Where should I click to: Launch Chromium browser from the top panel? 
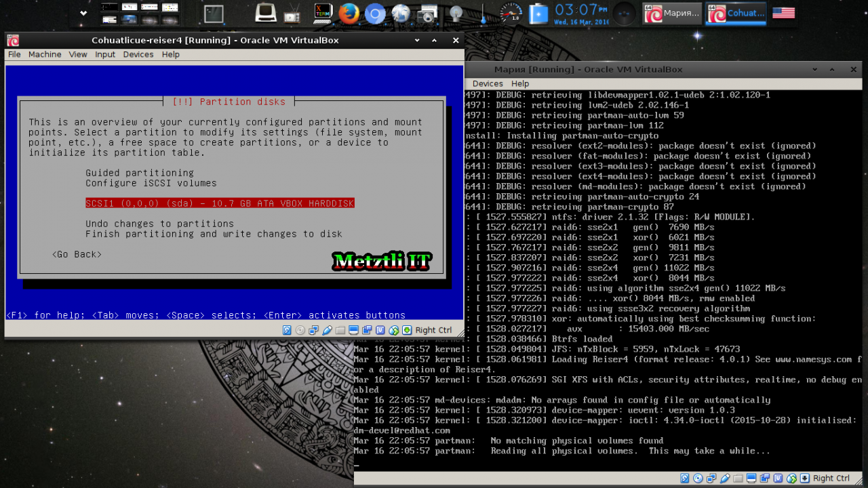point(375,13)
